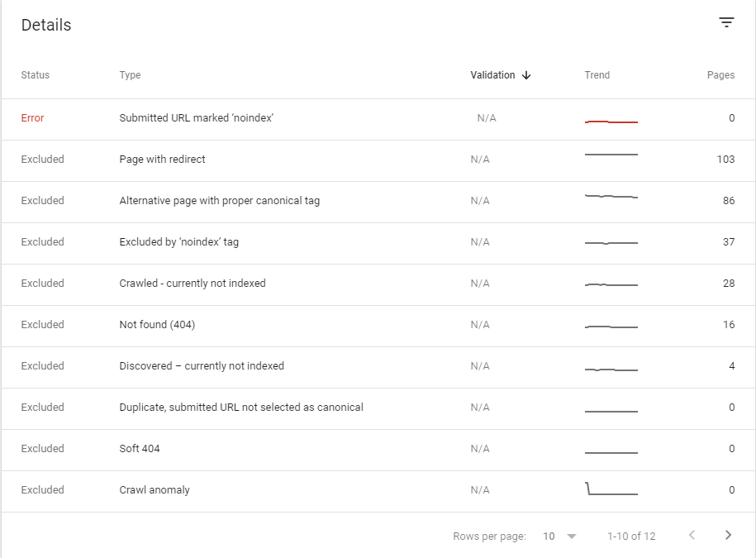This screenshot has width=756, height=558.
Task: Open the Soft 404 row
Action: pos(378,451)
